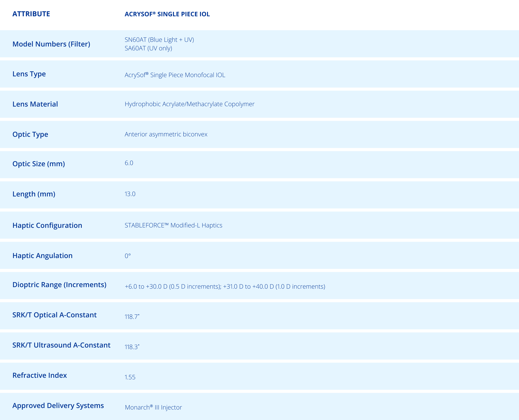The width and height of the screenshot is (519, 420).
Task: Select the SRK/T Ultrasound A-Constant label
Action: [61, 345]
